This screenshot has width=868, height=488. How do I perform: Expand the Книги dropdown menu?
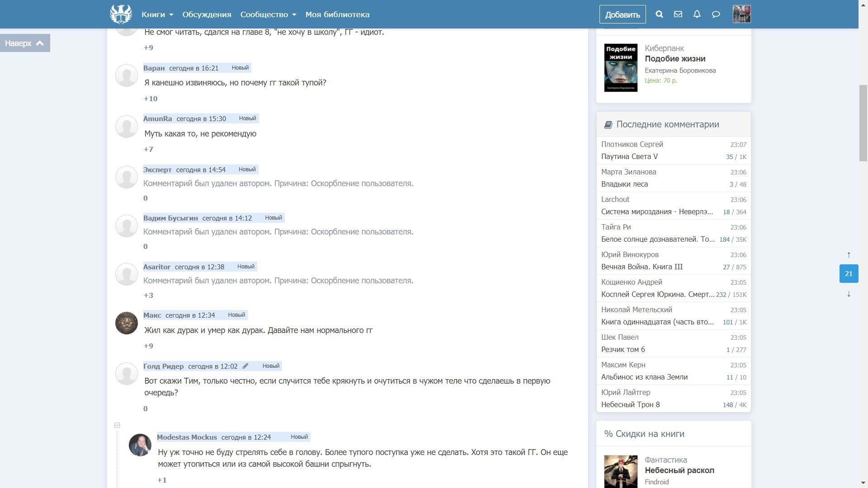(157, 14)
